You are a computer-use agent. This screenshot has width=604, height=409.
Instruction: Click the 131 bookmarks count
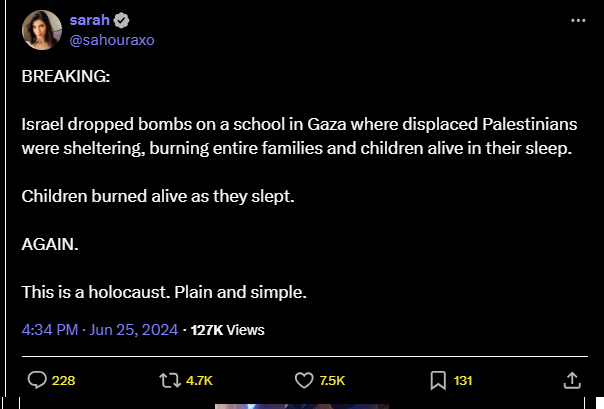tap(463, 380)
